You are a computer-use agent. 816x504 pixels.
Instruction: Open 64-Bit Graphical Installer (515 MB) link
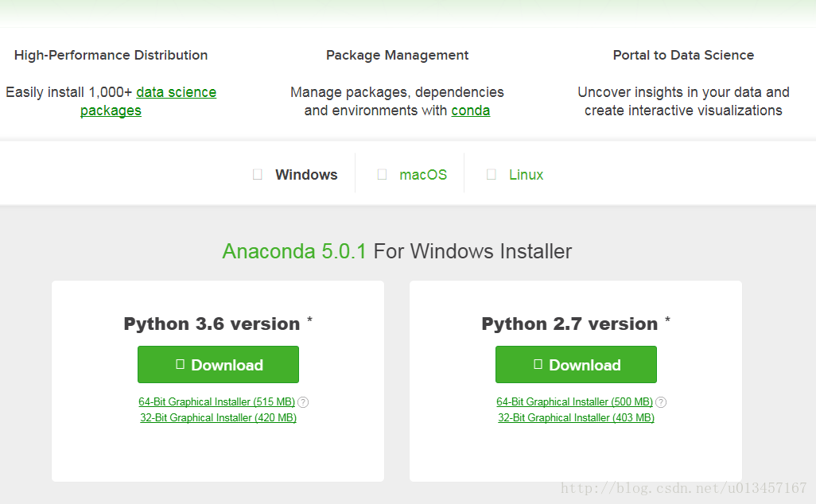[216, 402]
